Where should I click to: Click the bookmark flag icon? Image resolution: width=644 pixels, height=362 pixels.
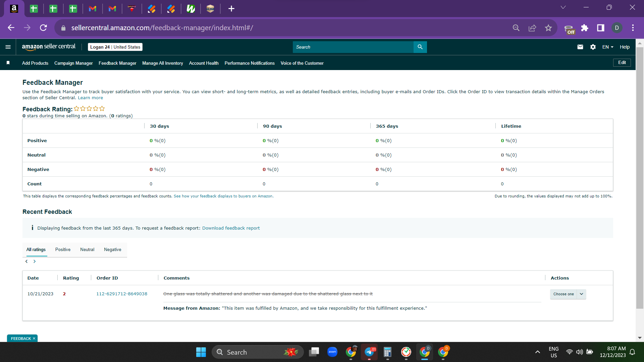8,63
